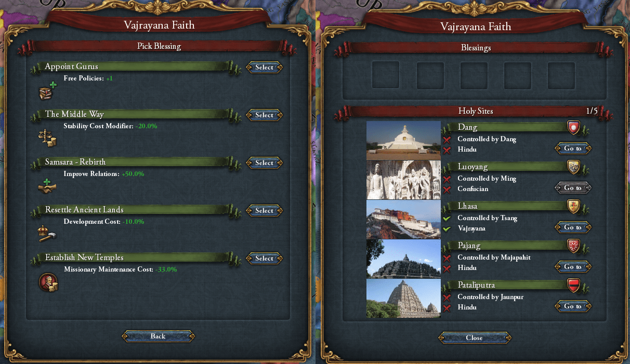The height and width of the screenshot is (364, 630).
Task: Click the Samsara Rebirth handshake icon
Action: point(48,186)
